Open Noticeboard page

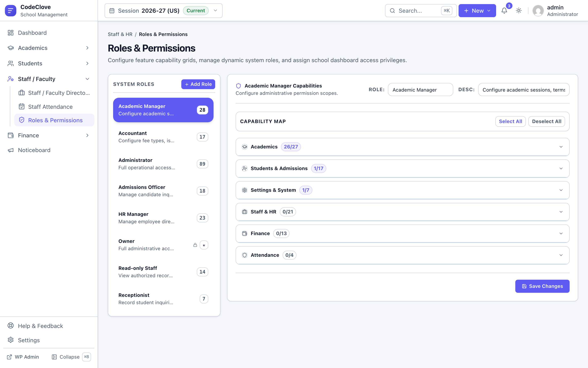point(49,150)
